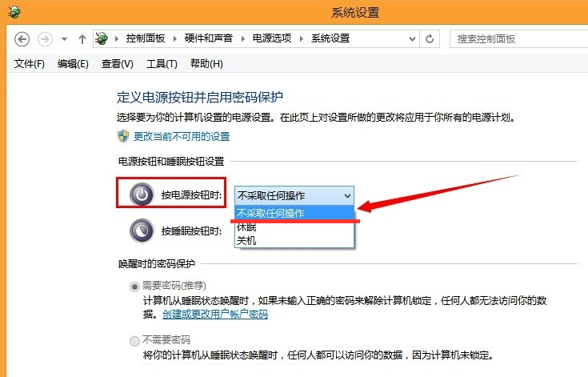This screenshot has width=588, height=377.
Task: Click the up one level arrow
Action: tap(82, 38)
